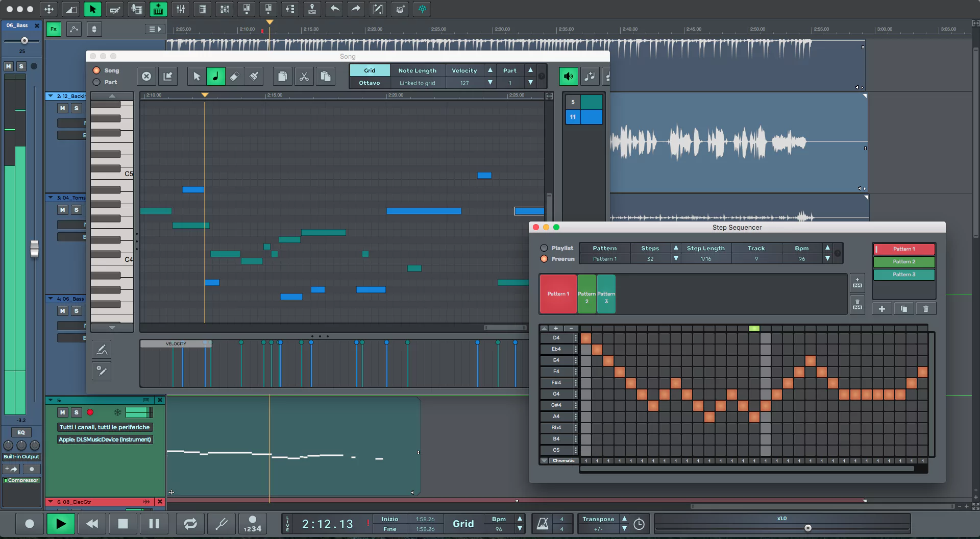Click the Step Length down arrow
Image resolution: width=980 pixels, height=539 pixels.
coord(676,259)
